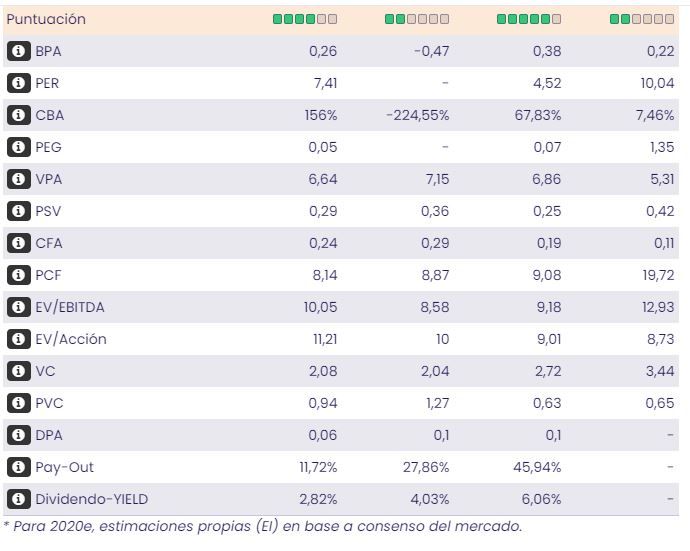Image resolution: width=690 pixels, height=551 pixels.
Task: Click the info icon beside CBA
Action: [x=18, y=115]
